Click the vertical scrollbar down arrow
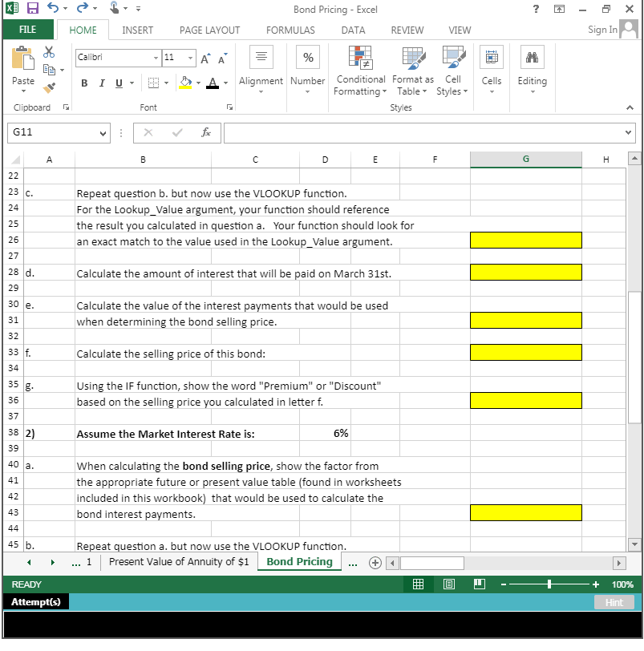Image resolution: width=644 pixels, height=651 pixels. pyautogui.click(x=634, y=544)
